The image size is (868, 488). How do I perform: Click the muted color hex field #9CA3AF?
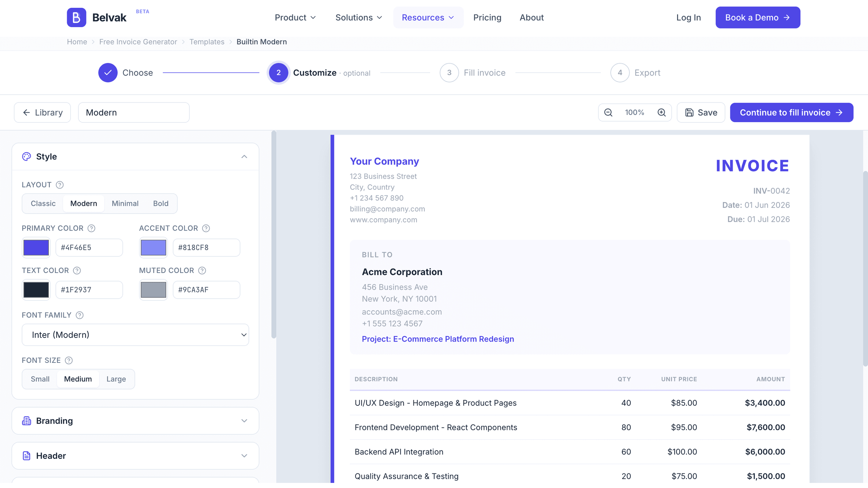click(x=206, y=290)
